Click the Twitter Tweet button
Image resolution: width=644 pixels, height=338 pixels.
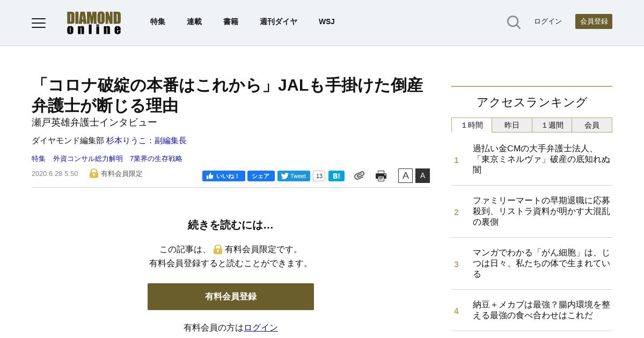coord(294,176)
